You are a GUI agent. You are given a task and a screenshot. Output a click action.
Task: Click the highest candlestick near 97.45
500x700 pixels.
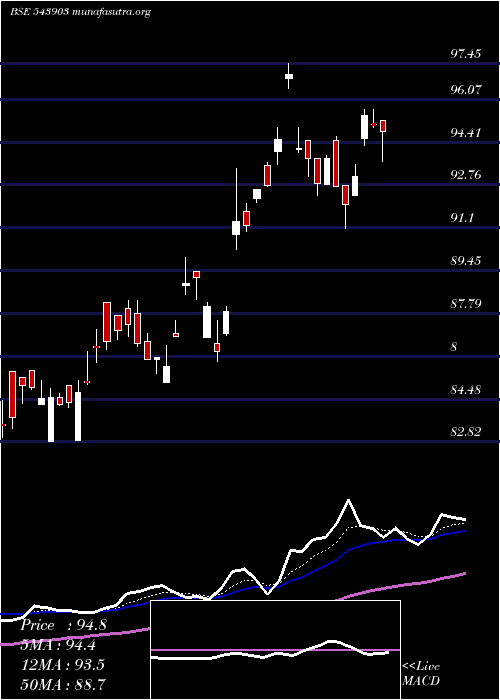[289, 76]
